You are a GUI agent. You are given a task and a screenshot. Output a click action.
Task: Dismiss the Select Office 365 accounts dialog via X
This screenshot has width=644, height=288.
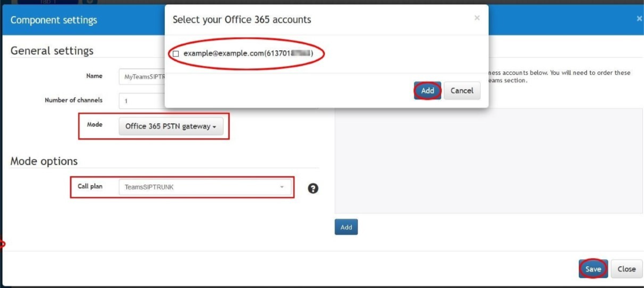476,18
